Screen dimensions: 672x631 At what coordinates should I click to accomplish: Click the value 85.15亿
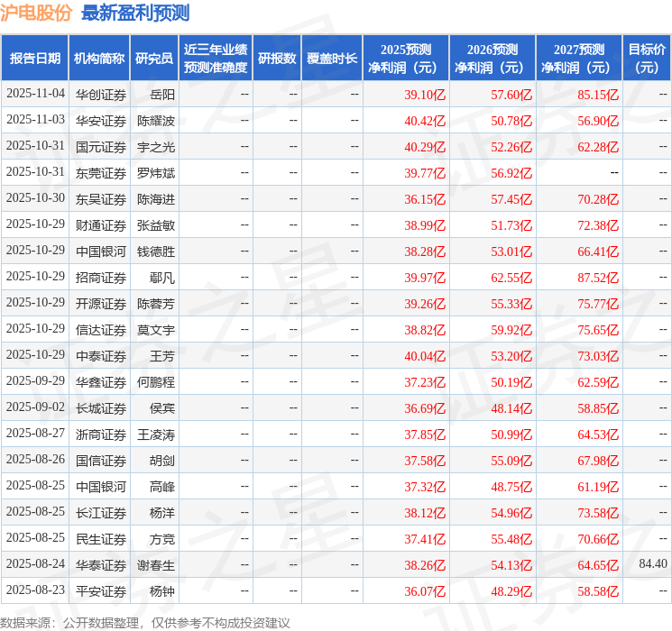598,95
